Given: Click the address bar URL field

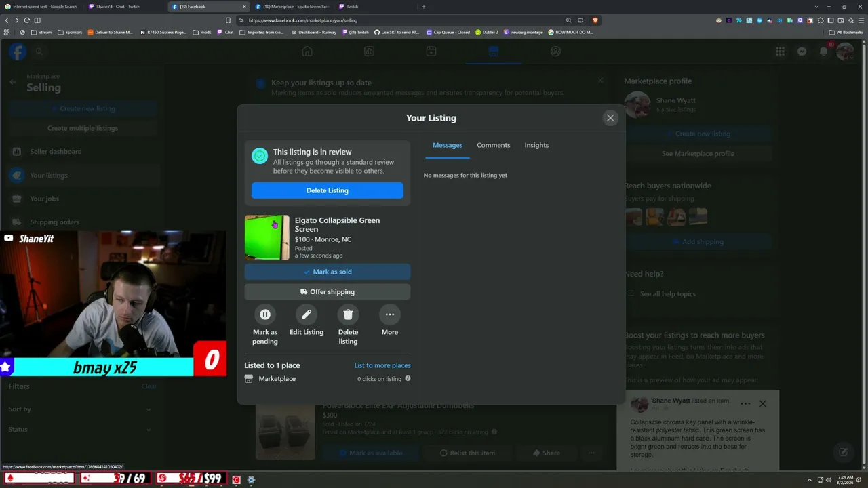Looking at the screenshot, I should tap(400, 20).
